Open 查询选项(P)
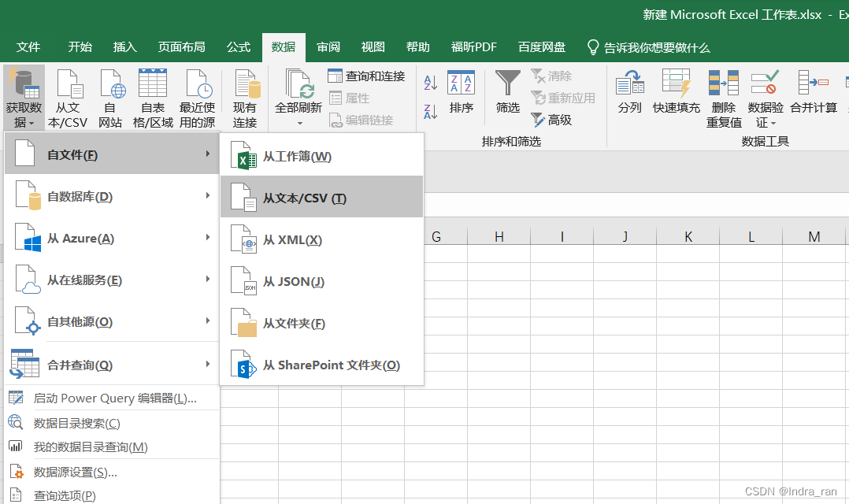849x504 pixels. pos(112,495)
